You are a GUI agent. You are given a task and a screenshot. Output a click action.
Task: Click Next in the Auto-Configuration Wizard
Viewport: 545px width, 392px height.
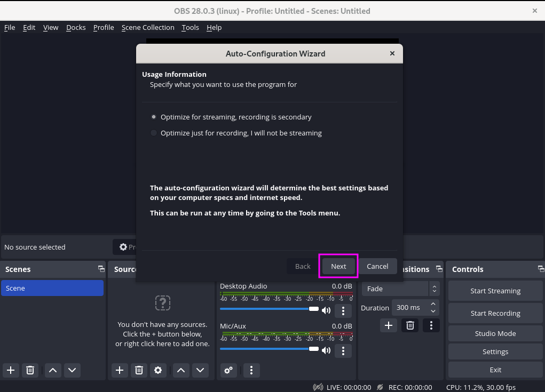click(x=338, y=266)
